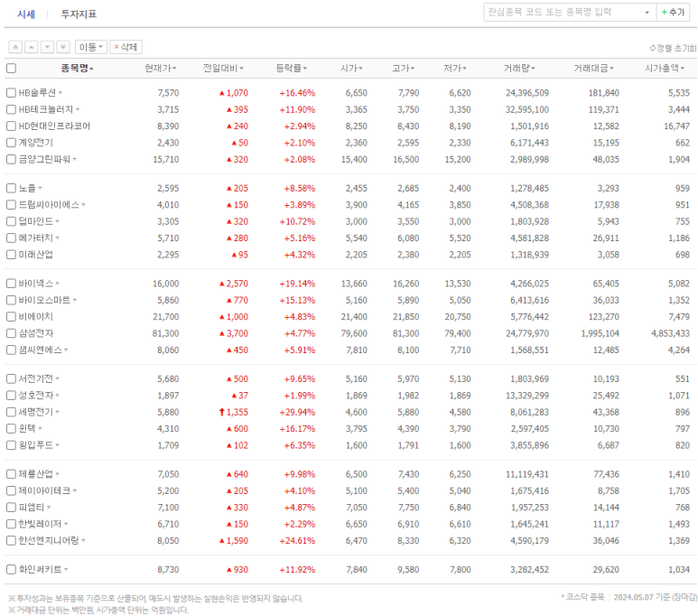Open the 성호전자 stock link
This screenshot has width=698, height=616.
coord(35,395)
